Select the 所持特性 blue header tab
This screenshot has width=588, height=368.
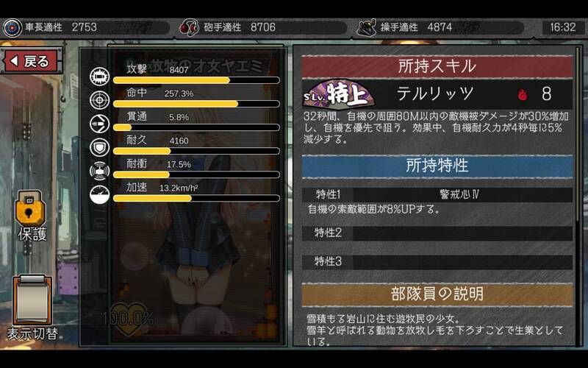pyautogui.click(x=437, y=166)
